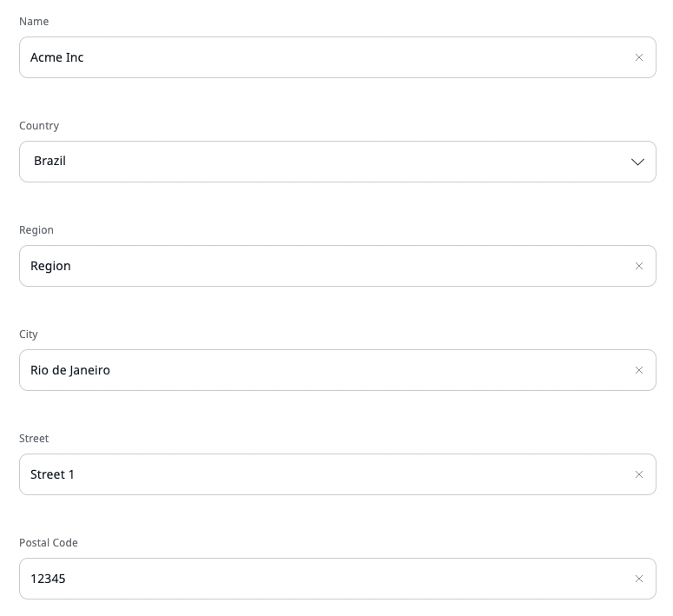Click into the Rio de Janeiro field

pos(330,370)
